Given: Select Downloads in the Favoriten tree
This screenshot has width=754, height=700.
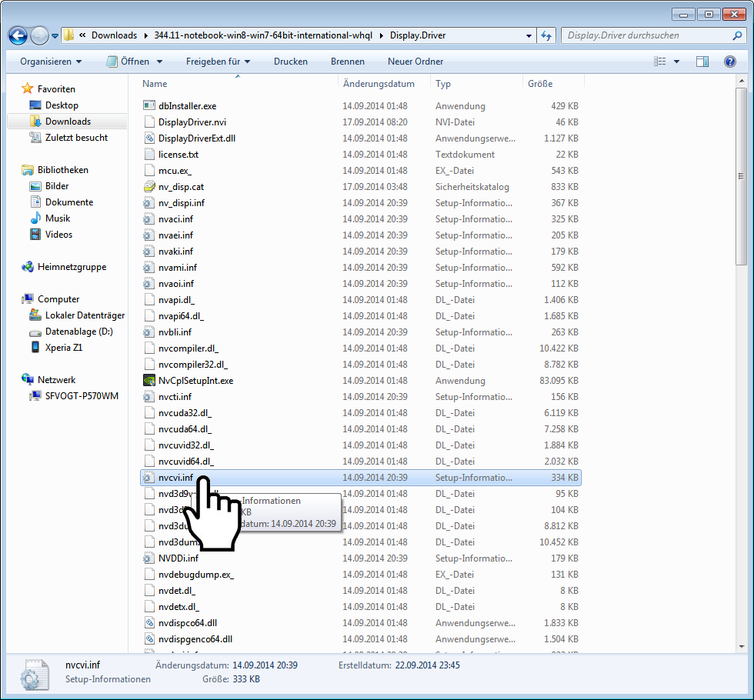Looking at the screenshot, I should tap(68, 122).
